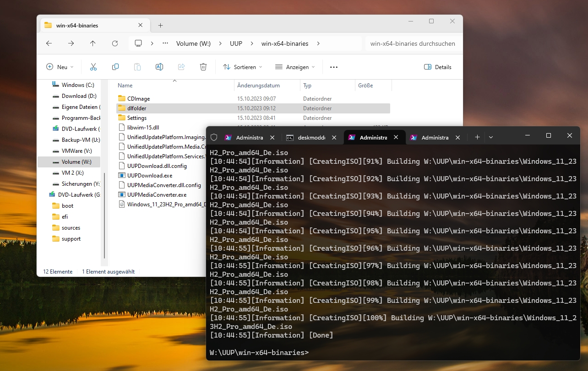Image resolution: width=588 pixels, height=371 pixels.
Task: Close the deskmodder terminal tab
Action: (334, 137)
